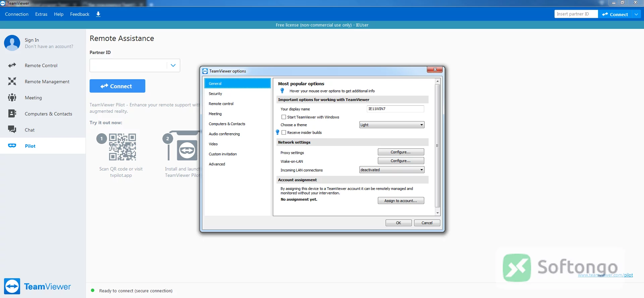The image size is (644, 298).
Task: Select the General options category
Action: coord(237,84)
